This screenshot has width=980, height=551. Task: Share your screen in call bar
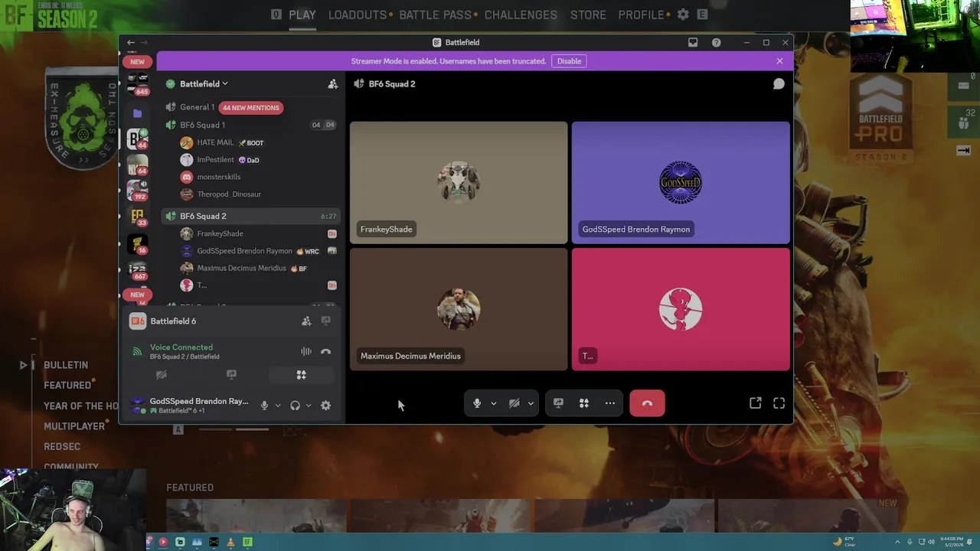[x=558, y=403]
